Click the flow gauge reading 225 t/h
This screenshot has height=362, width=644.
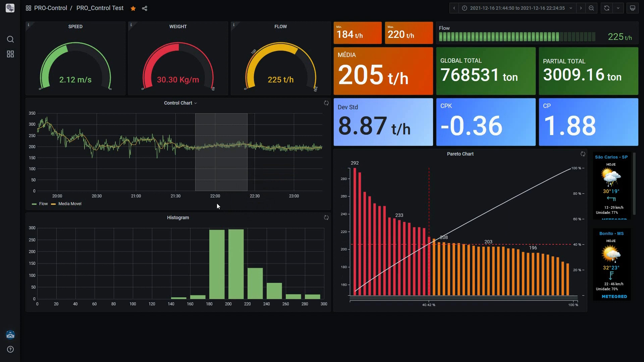(281, 80)
